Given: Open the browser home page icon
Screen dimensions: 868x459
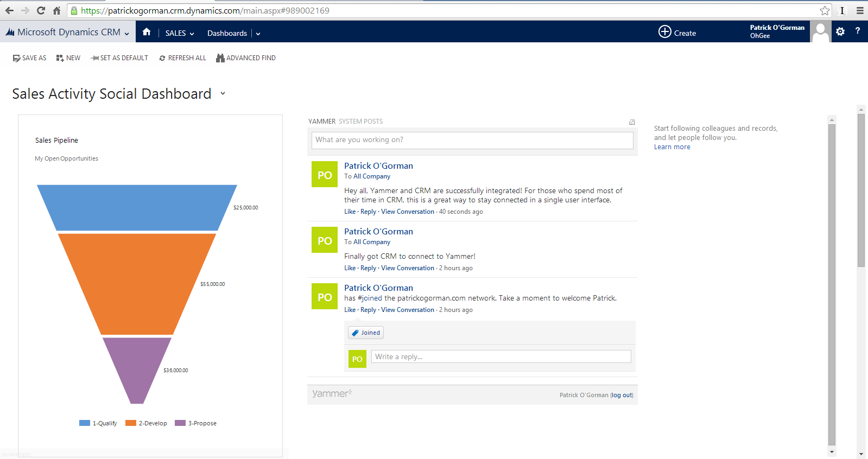Looking at the screenshot, I should coord(56,10).
